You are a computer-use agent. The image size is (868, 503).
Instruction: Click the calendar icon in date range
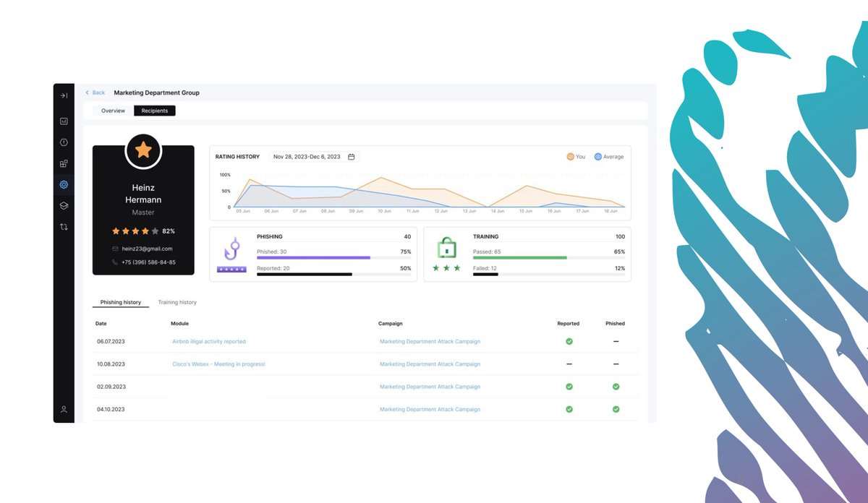(351, 157)
